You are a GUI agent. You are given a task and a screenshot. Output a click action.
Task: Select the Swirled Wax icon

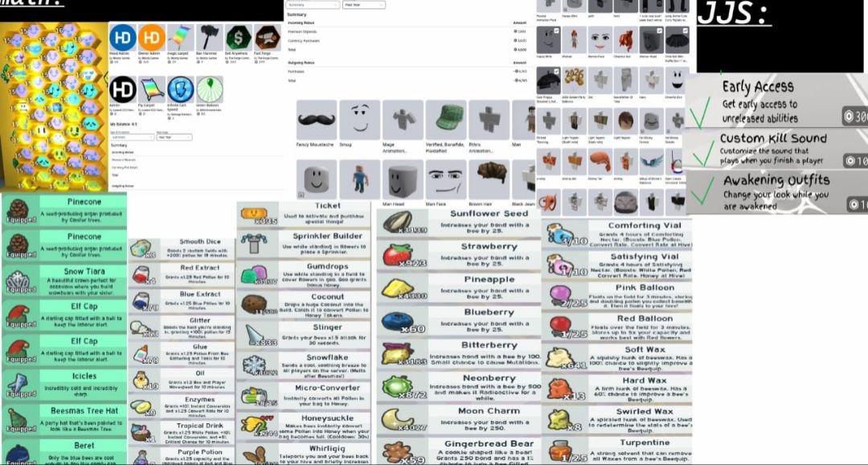560,420
